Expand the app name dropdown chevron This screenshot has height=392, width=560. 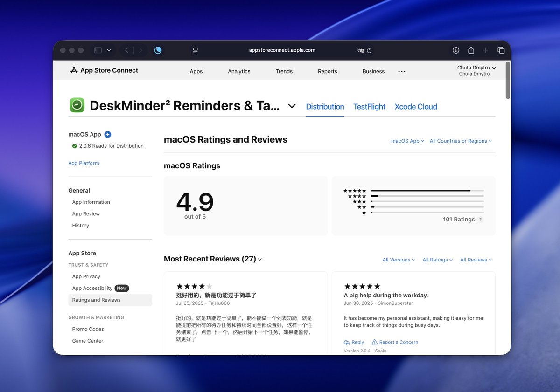[292, 106]
